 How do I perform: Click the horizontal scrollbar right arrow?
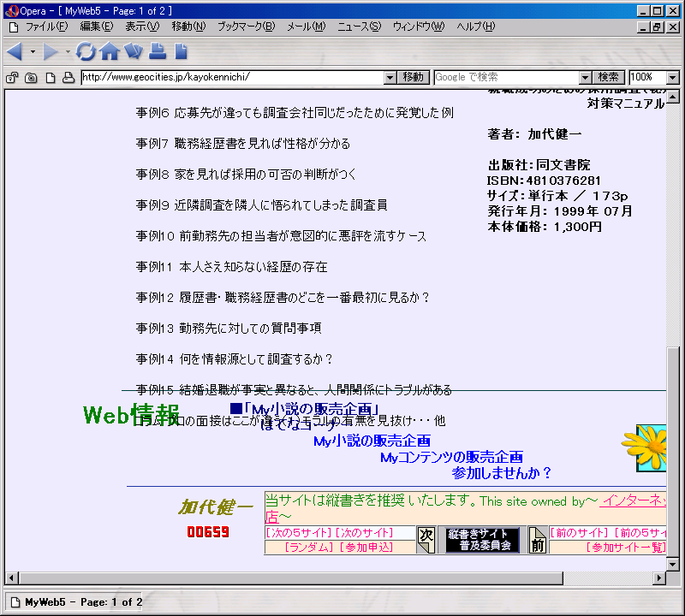(x=659, y=578)
